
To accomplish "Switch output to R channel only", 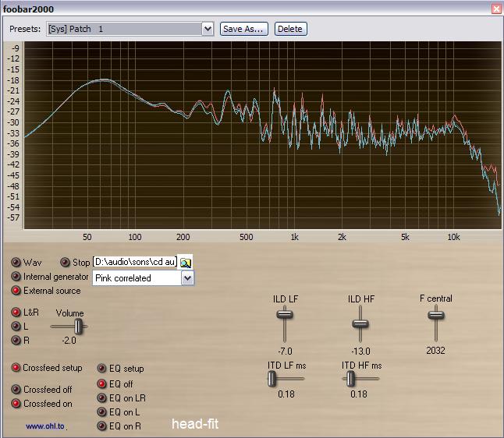I will [x=16, y=340].
